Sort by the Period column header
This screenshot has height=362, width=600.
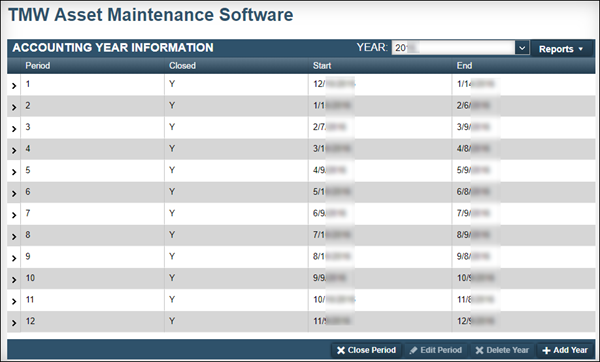(x=38, y=65)
